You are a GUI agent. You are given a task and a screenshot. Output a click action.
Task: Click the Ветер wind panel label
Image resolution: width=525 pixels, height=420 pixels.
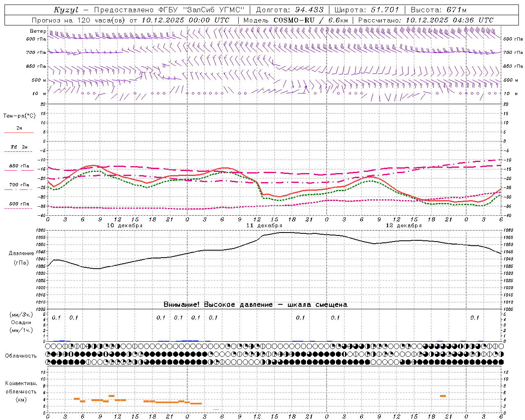click(x=38, y=31)
